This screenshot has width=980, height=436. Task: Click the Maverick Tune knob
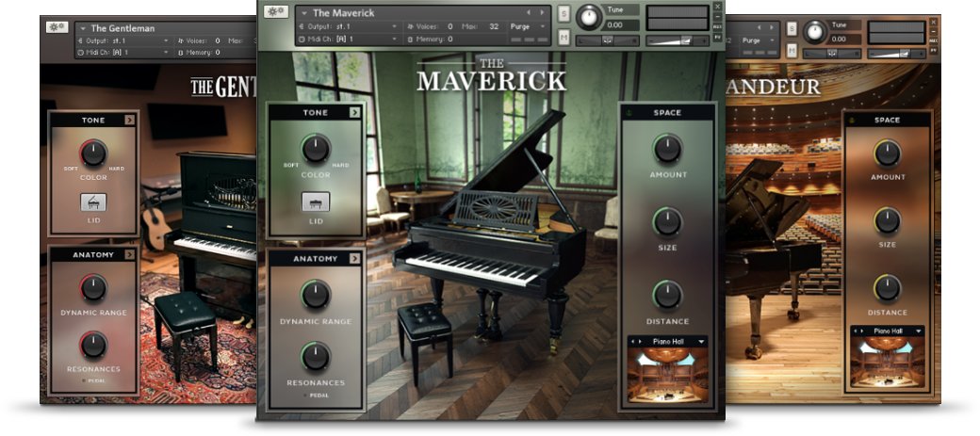point(588,17)
